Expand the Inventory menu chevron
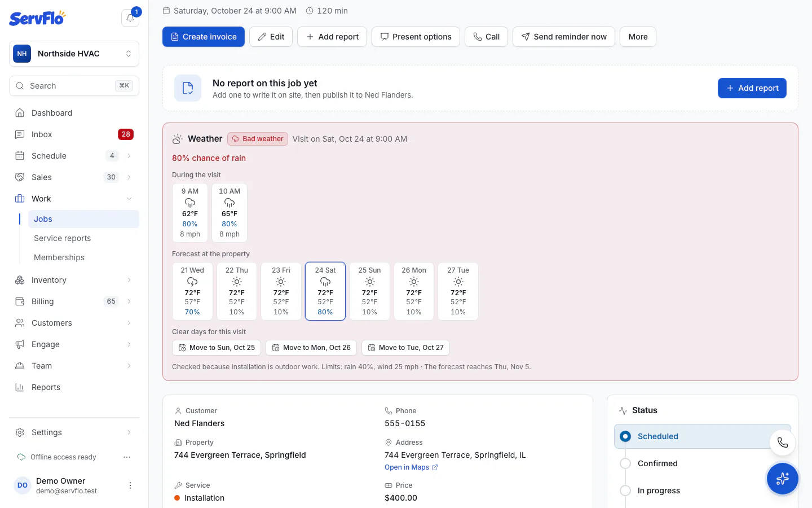Image resolution: width=812 pixels, height=508 pixels. [x=129, y=280]
